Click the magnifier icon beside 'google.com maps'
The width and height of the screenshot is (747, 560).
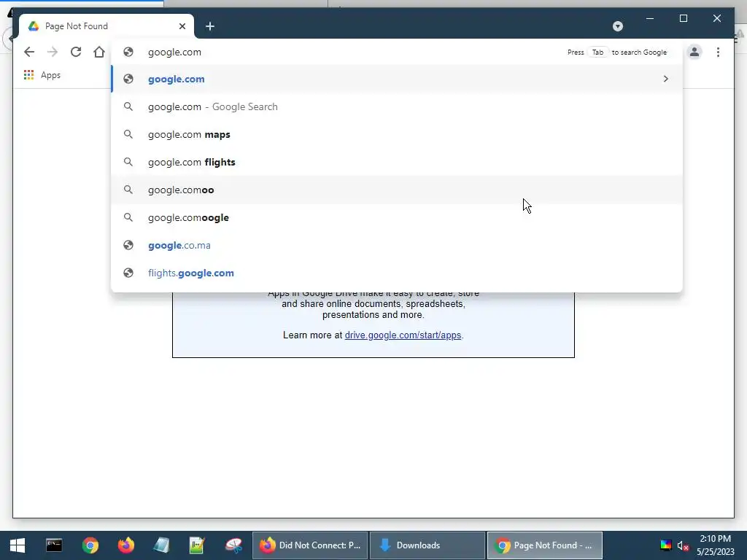[x=128, y=134]
